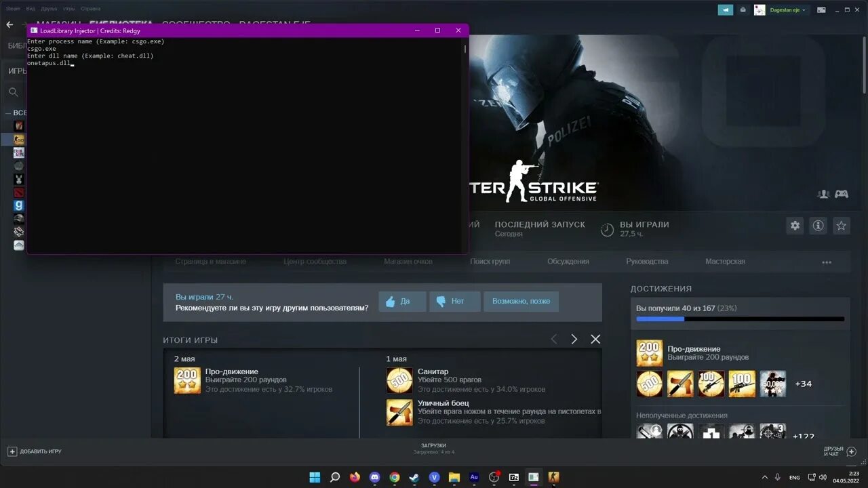Viewport: 868px width, 488px height.
Task: Switch input language via ENG indicator
Action: tap(794, 477)
